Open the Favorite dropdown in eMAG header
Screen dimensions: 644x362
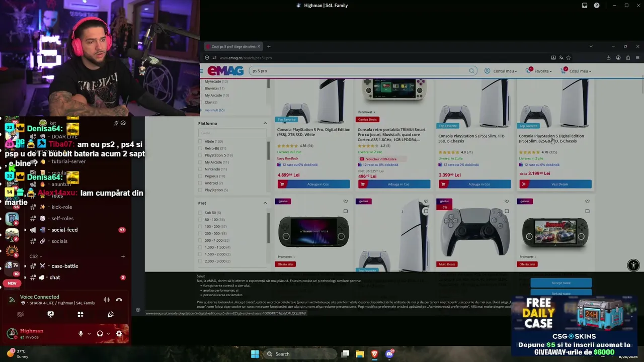tap(539, 71)
